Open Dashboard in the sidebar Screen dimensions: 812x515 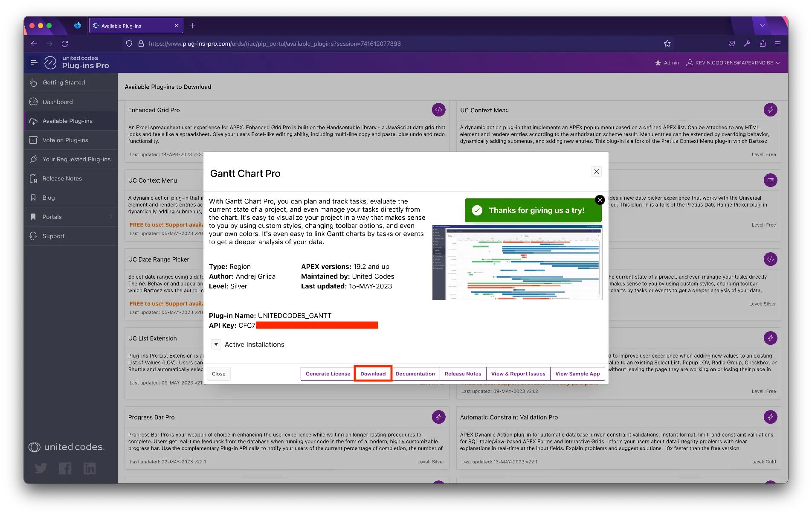click(x=58, y=102)
